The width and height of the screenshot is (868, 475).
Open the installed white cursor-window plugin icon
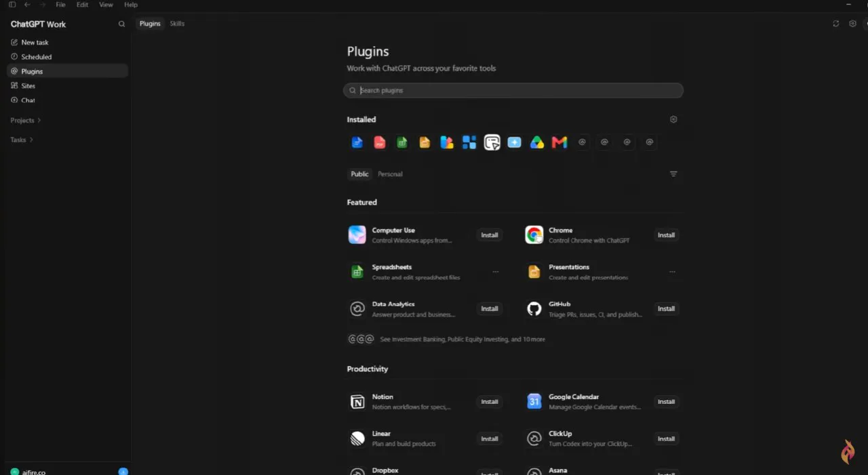[492, 142]
